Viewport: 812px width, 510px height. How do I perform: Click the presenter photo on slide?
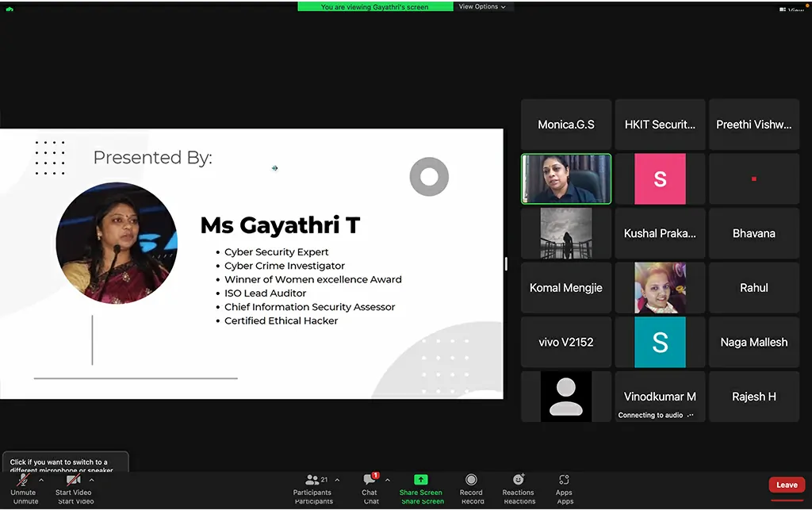117,243
